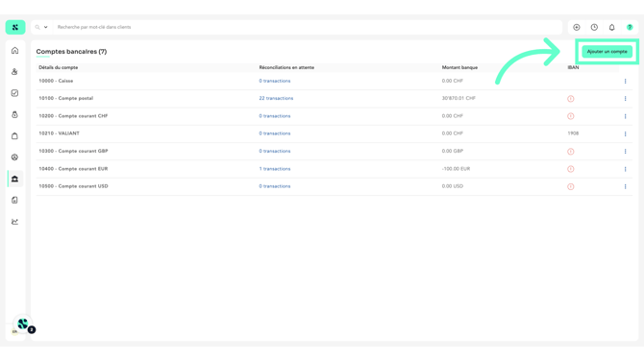Click IBAN warning icon for Compte courant GBP
The image size is (644, 361).
[x=571, y=152]
